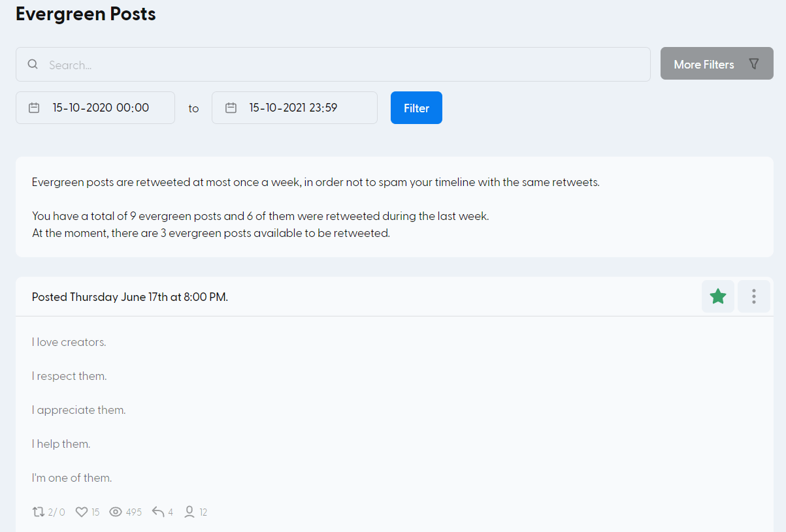This screenshot has height=532, width=786.
Task: Click the Evergreen Posts heading
Action: [86, 14]
